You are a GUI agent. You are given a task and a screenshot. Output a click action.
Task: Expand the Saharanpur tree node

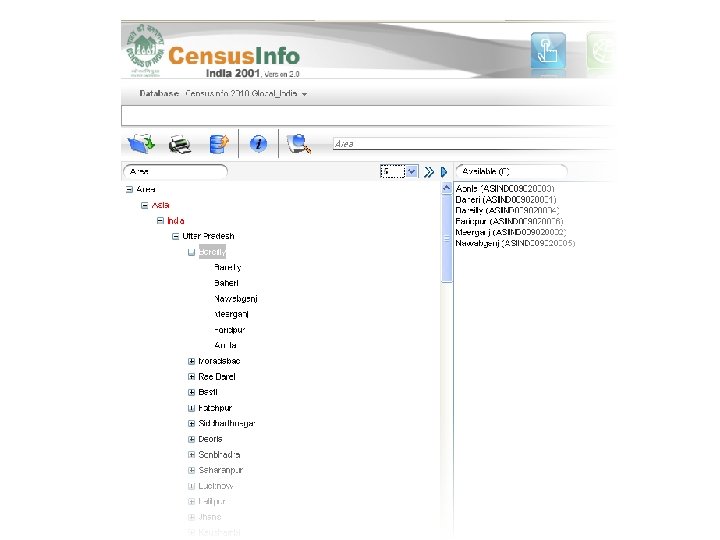point(191,471)
